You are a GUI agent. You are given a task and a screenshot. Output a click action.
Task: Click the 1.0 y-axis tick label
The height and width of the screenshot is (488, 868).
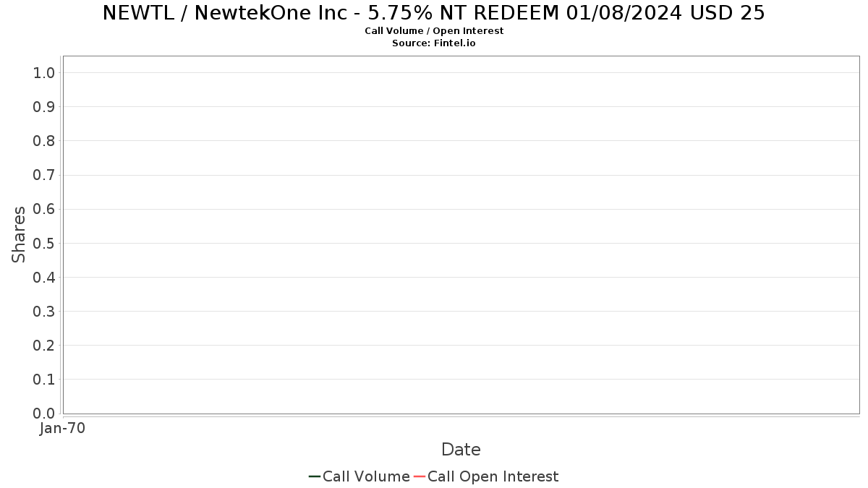44,72
